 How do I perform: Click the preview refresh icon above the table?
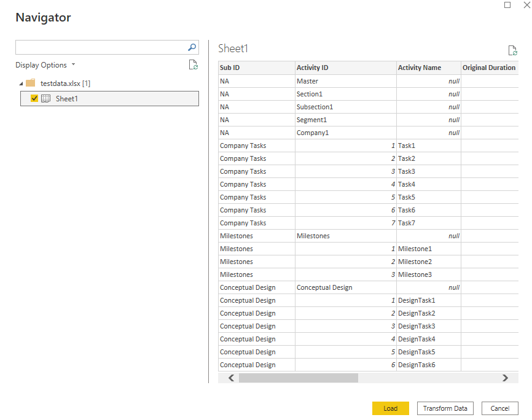click(x=512, y=51)
